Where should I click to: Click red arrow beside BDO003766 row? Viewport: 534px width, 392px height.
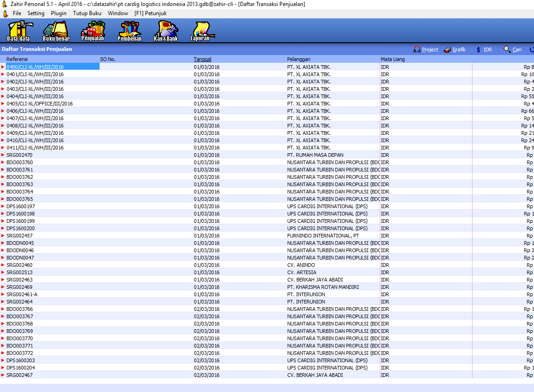3,309
